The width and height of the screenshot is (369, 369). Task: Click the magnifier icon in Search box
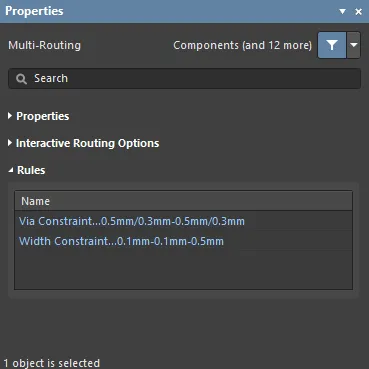[x=21, y=79]
